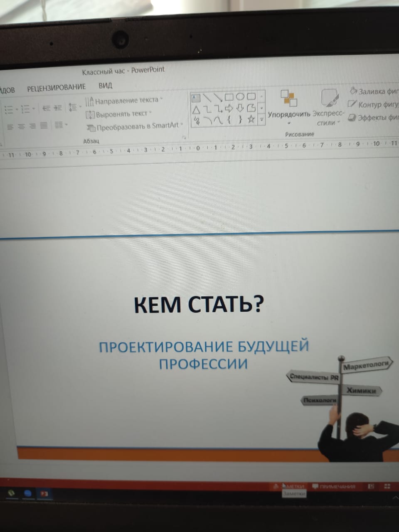Screen dimensions: 399x532
Task: Click the bulleted list icon
Action: pyautogui.click(x=9, y=109)
